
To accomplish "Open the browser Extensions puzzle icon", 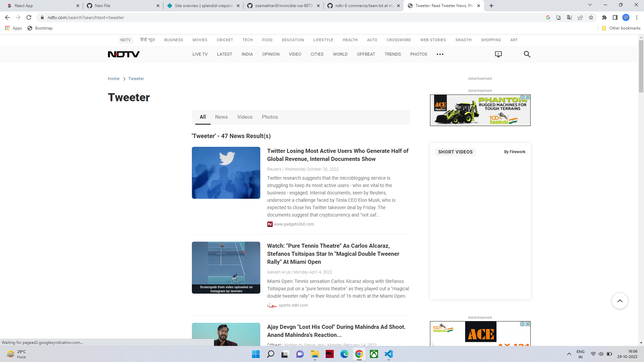I will 605,17.
